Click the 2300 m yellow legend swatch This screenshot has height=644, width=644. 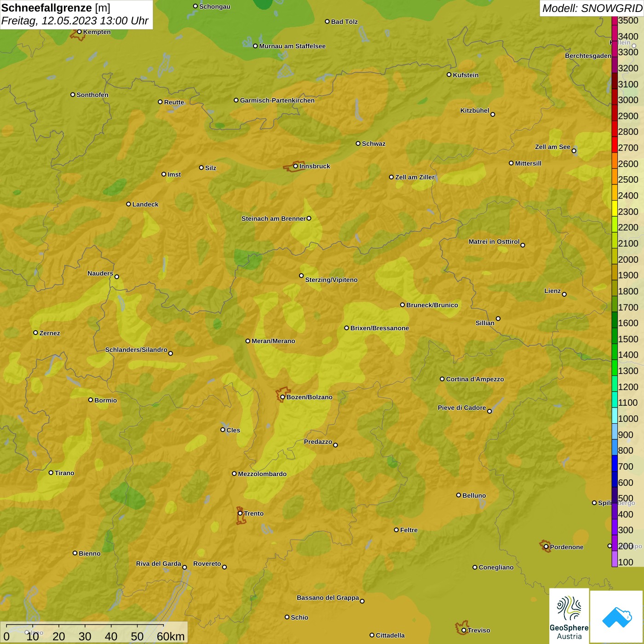615,208
